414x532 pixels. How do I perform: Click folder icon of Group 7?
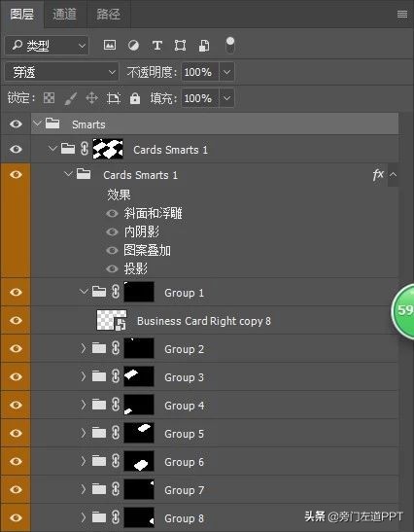tap(99, 489)
